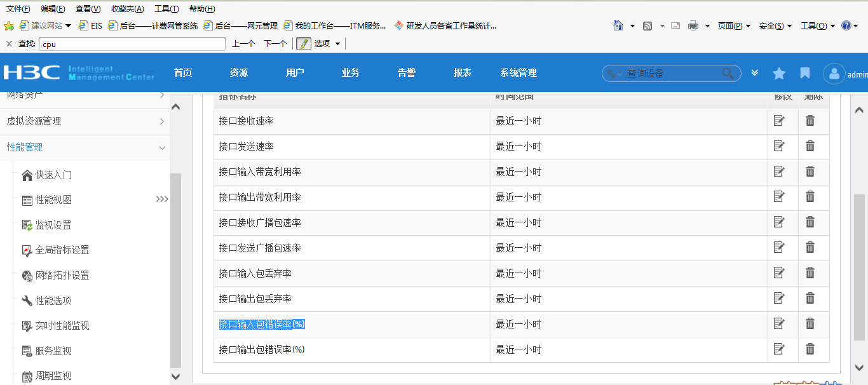Click 下一个 to find next match

click(275, 44)
